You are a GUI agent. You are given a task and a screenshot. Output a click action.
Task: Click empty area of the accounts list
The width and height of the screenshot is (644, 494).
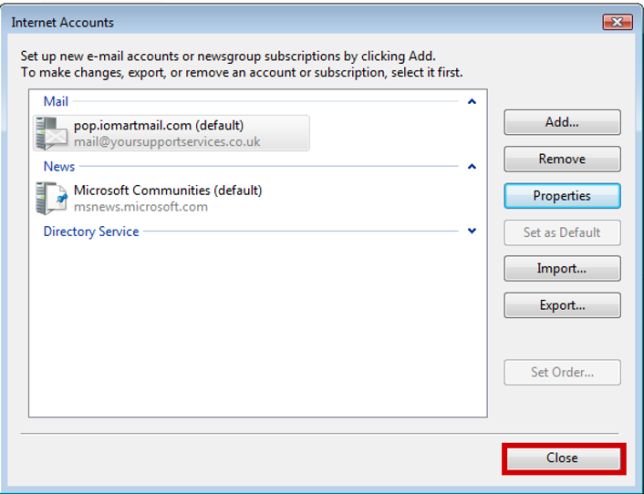click(258, 329)
